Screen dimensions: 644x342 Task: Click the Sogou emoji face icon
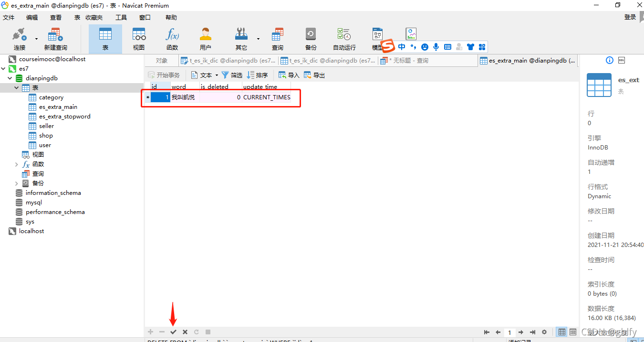(425, 47)
